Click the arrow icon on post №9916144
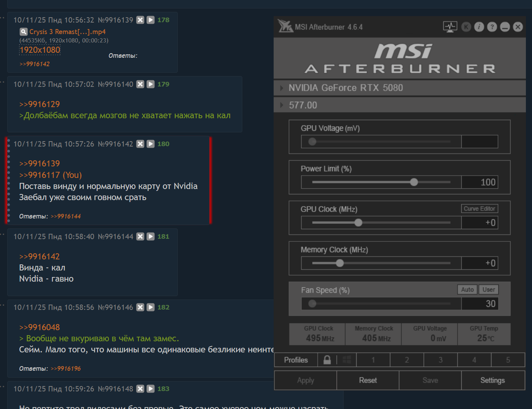Screen dimensions: 532x409 151,236
